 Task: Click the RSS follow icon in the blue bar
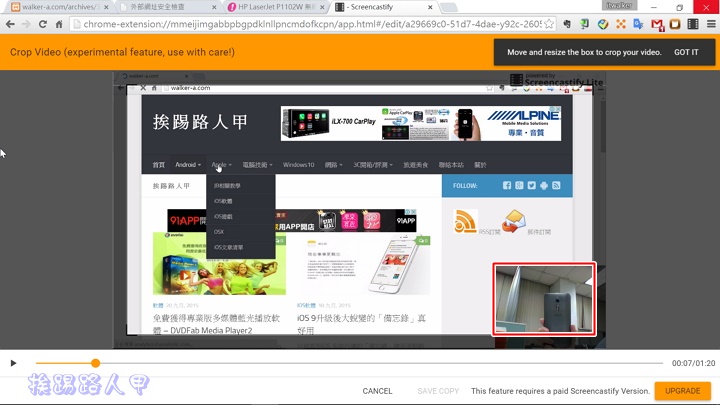[556, 186]
